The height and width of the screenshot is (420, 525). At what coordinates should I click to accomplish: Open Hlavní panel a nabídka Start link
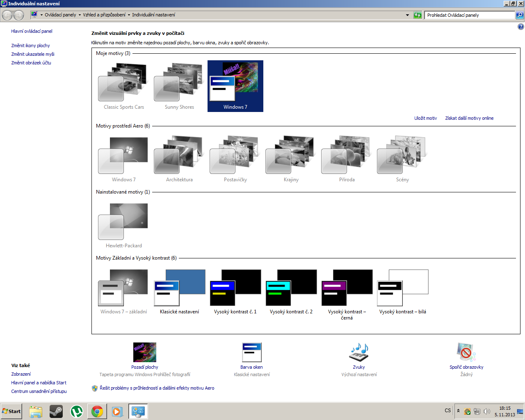pos(39,383)
